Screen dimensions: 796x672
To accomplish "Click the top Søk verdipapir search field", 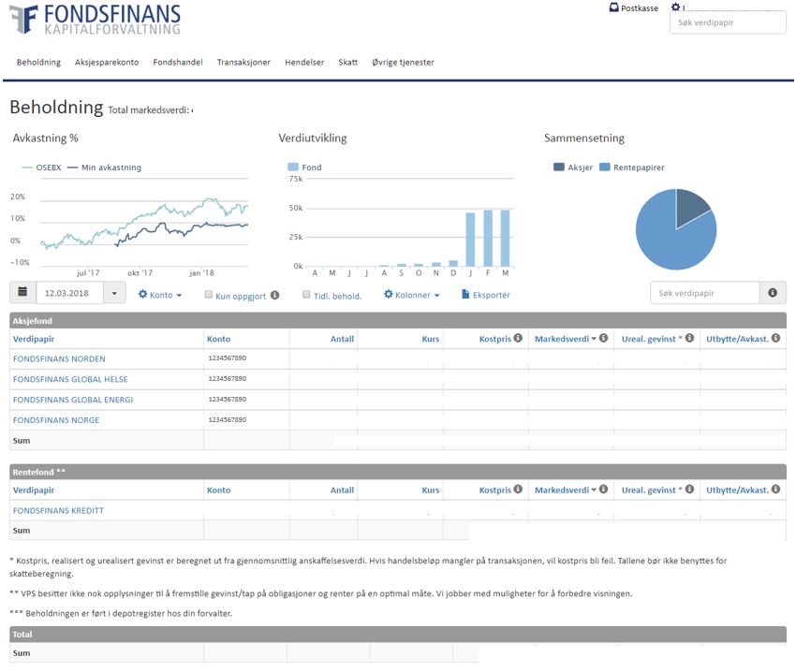I will 728,22.
